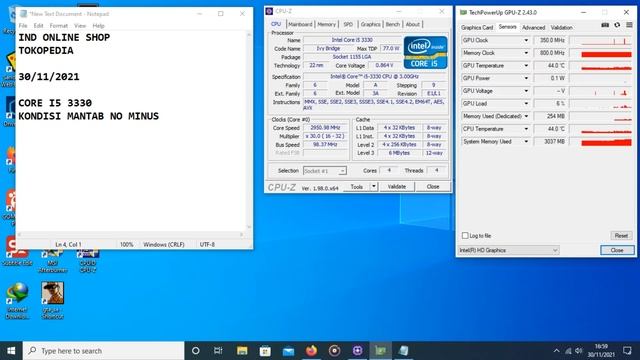Click the Notepad title bar icon
The height and width of the screenshot is (360, 640).
24,14
